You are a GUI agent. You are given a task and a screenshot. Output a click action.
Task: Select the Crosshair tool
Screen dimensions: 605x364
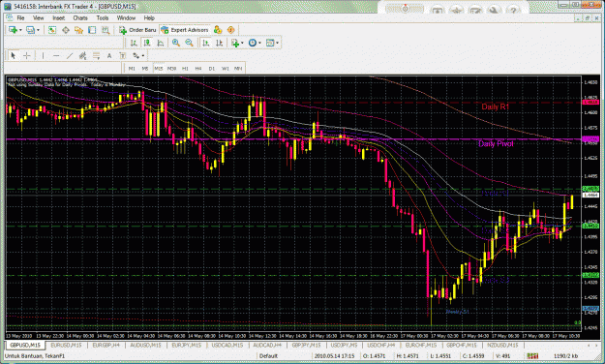click(27, 55)
